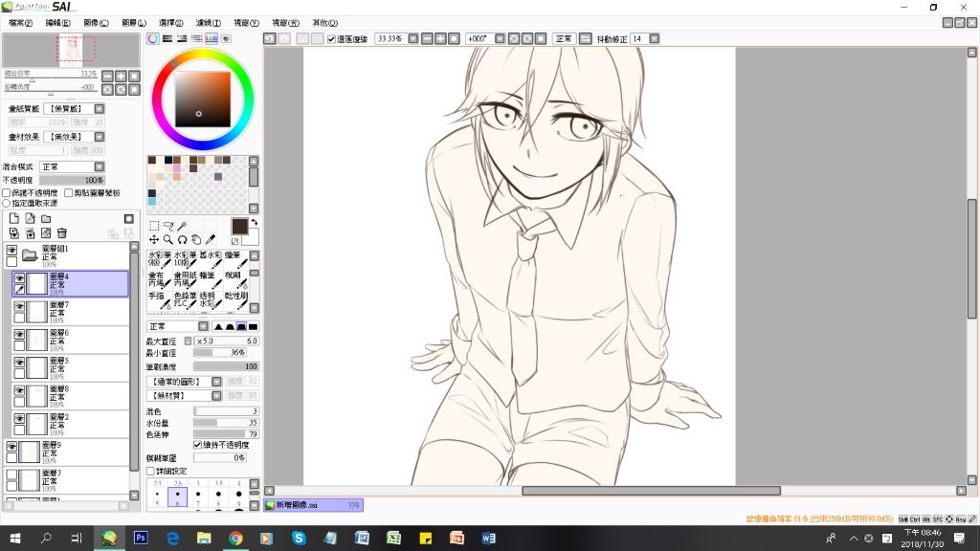Toggle 選區邊緣 checkbox
This screenshot has height=551, width=980.
tap(332, 38)
